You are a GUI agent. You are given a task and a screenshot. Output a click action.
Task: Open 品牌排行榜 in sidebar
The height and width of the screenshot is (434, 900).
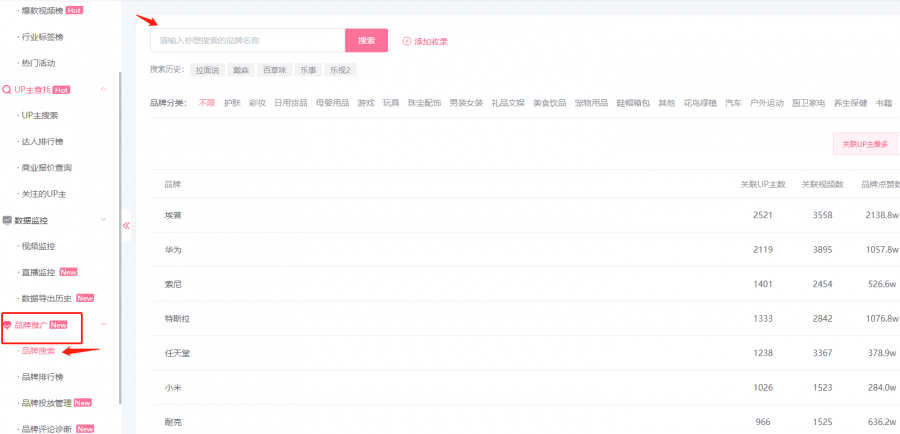41,377
